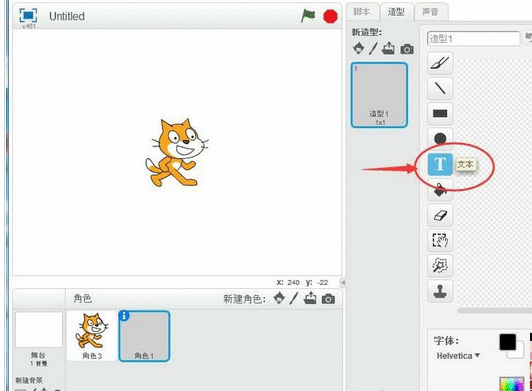The height and width of the screenshot is (391, 532).
Task: Select the Text tool
Action: [x=440, y=164]
